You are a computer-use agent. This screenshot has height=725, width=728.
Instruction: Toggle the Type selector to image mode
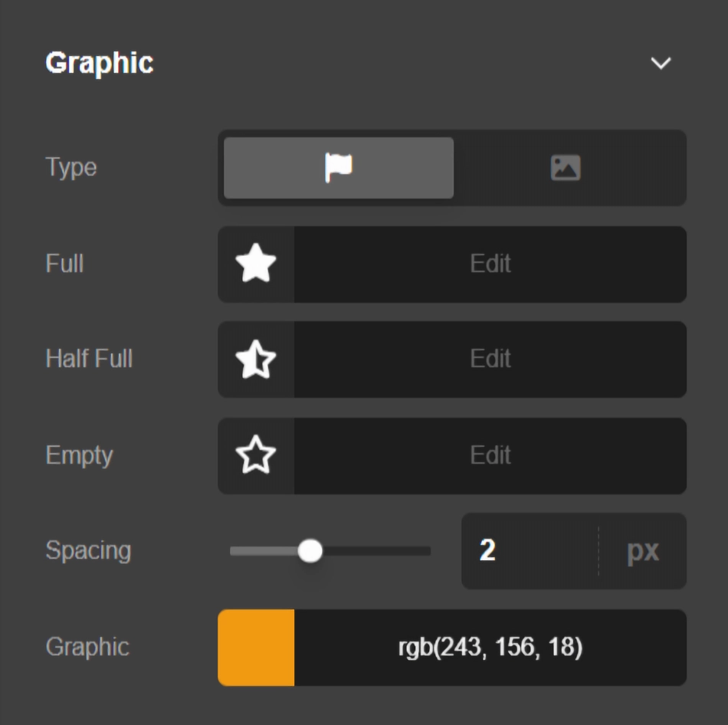click(565, 169)
